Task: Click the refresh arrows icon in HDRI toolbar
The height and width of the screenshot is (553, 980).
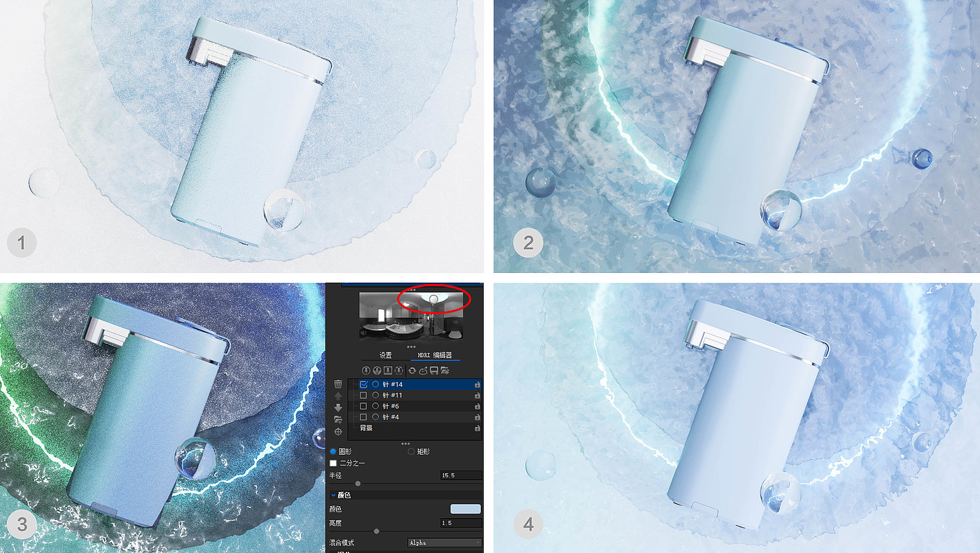Action: tap(412, 370)
